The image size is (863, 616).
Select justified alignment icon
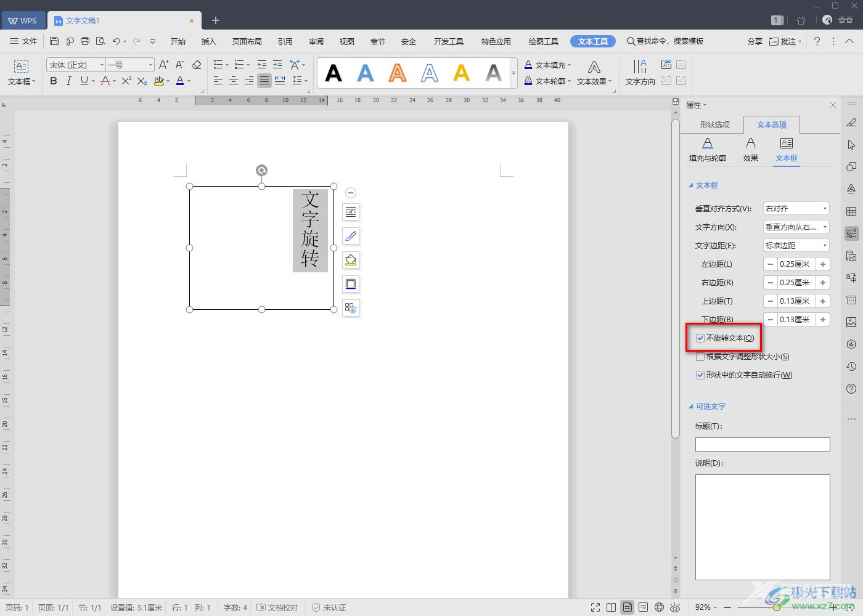coord(264,81)
